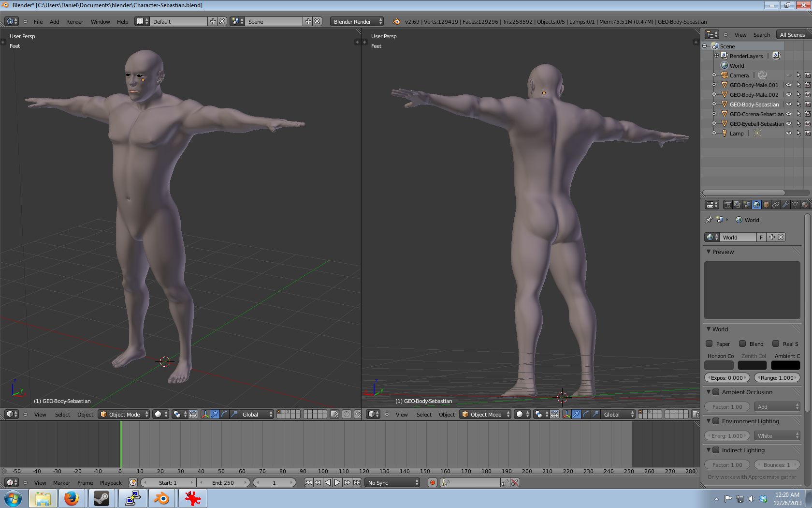Open the No Sync playback dropdown
This screenshot has height=508, width=812.
tap(393, 483)
